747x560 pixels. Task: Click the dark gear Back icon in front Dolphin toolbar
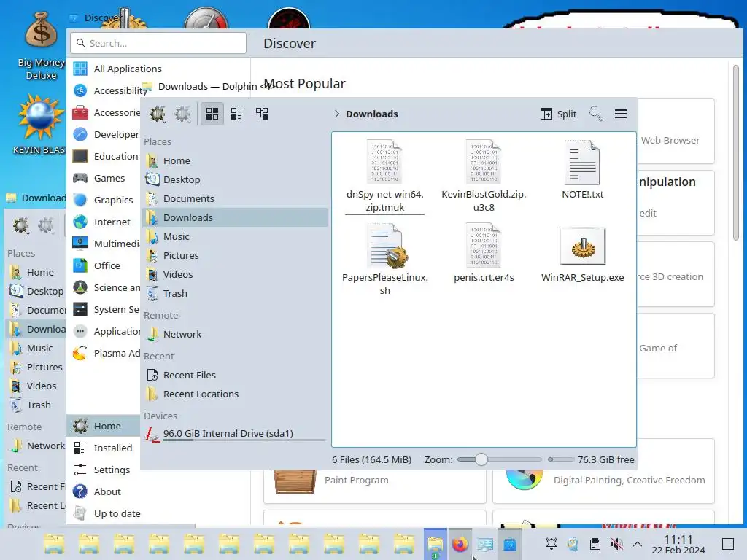tap(158, 114)
